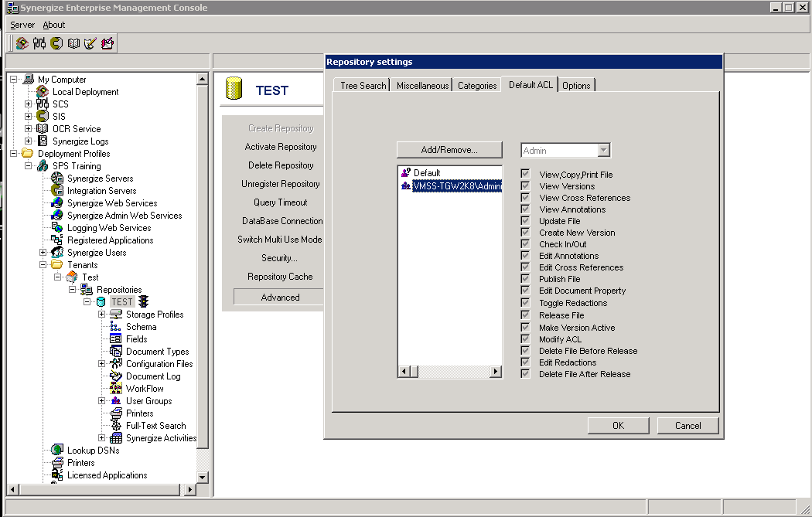This screenshot has height=517, width=812.
Task: Click the OCR Service tree icon
Action: [43, 129]
